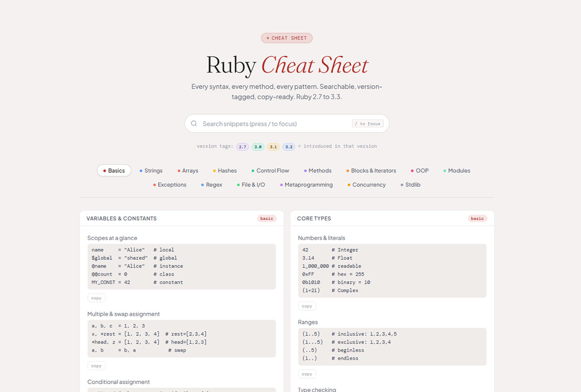
Task: Click the 3.1 version tag
Action: point(274,146)
